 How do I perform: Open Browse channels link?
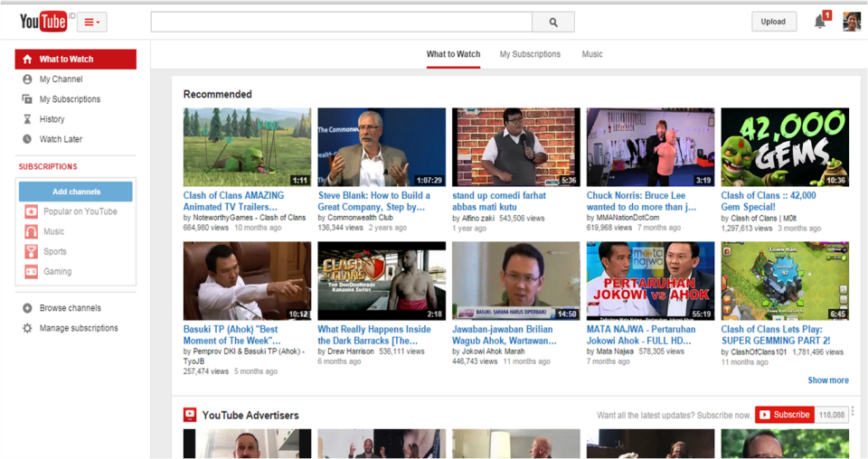(71, 308)
